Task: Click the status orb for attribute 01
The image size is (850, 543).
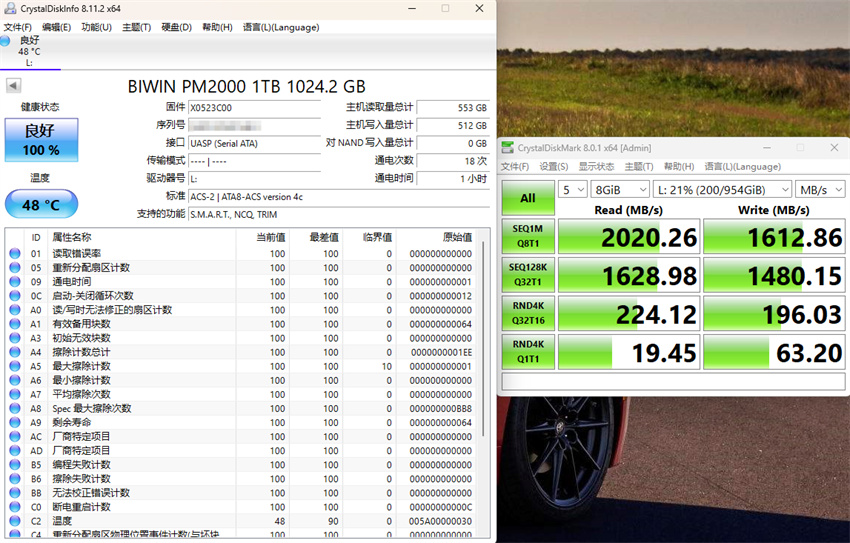Action: pos(15,253)
